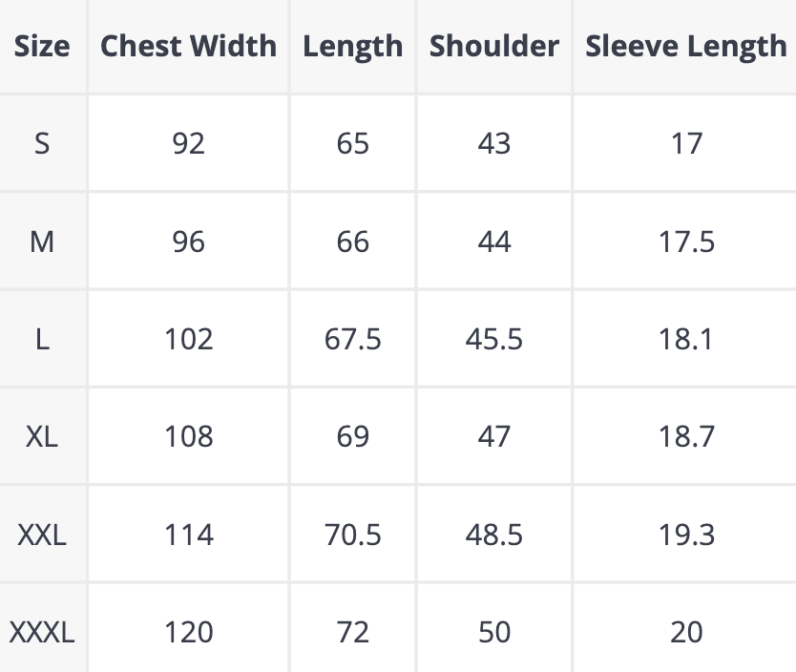Screen dimensions: 796x672
Task: Click the Sleeve Length column header
Action: [x=685, y=46]
